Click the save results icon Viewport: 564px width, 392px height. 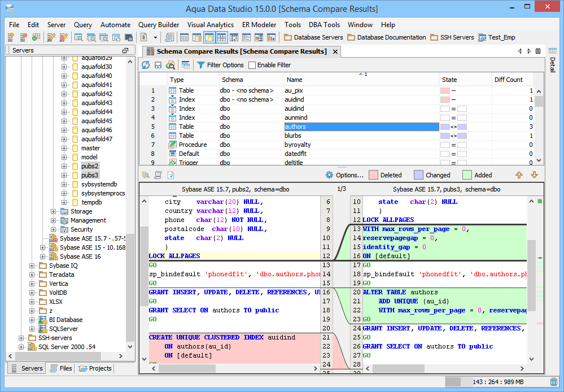(158, 65)
